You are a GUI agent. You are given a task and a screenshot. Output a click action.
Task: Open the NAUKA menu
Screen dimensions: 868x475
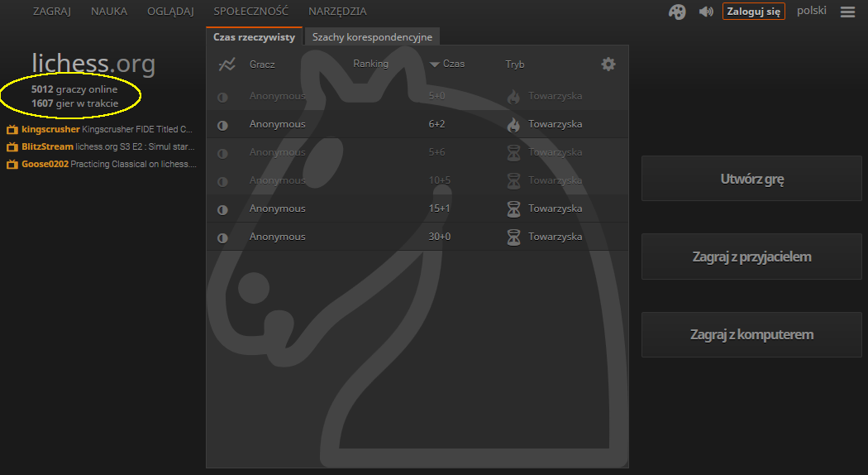point(109,11)
